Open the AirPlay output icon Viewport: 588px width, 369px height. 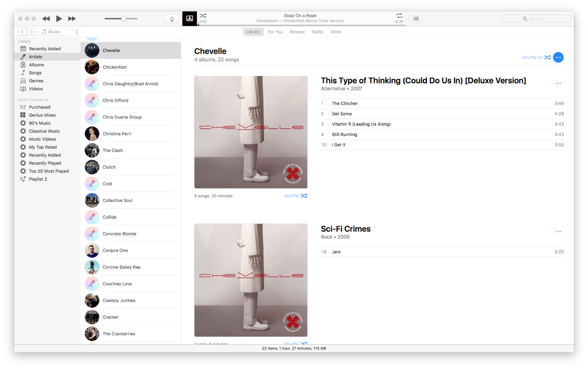[x=172, y=19]
